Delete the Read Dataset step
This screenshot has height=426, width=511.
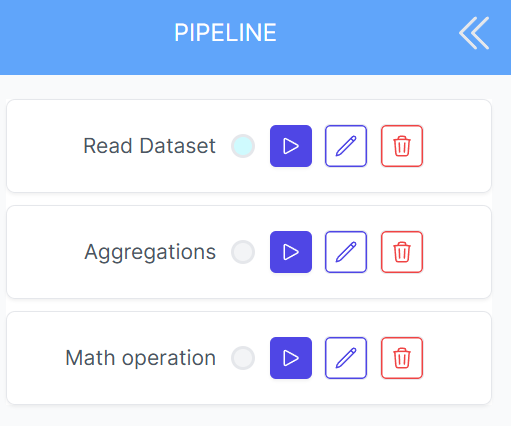pyautogui.click(x=402, y=146)
